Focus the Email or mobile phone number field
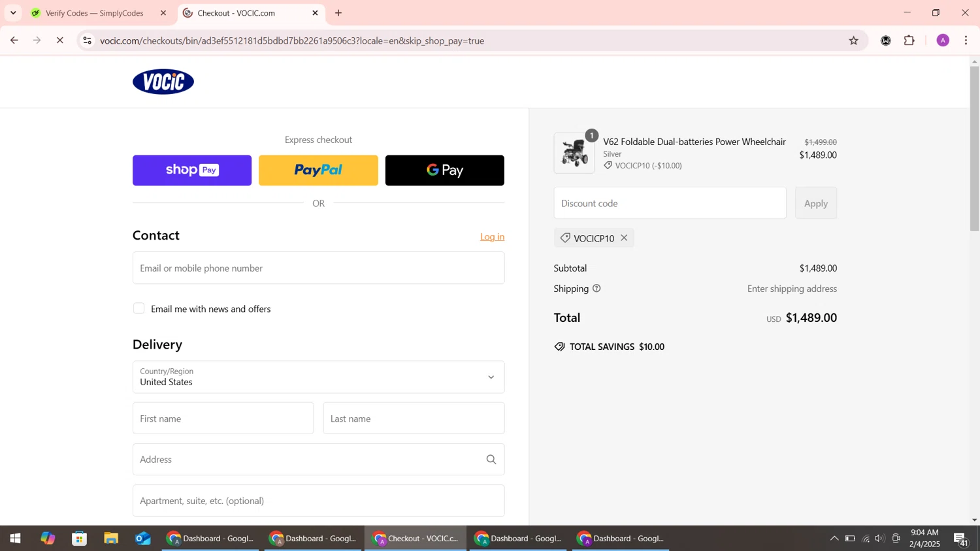980x551 pixels. pos(318,268)
